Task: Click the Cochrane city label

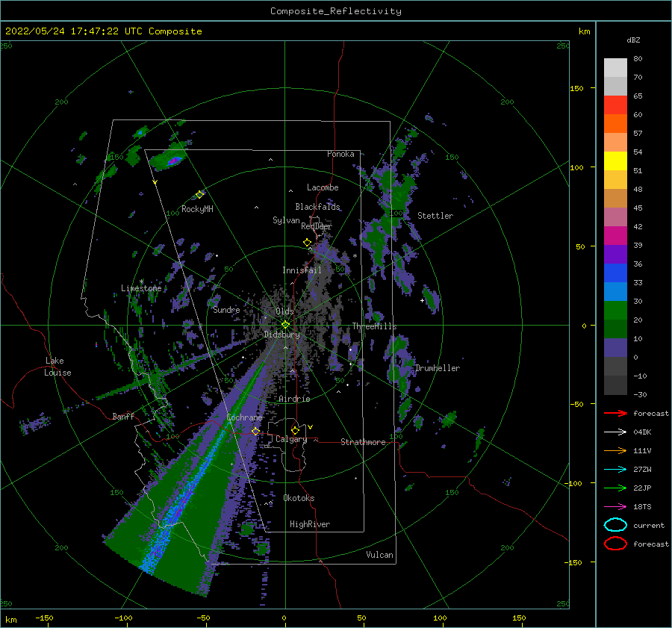Action: pyautogui.click(x=244, y=417)
